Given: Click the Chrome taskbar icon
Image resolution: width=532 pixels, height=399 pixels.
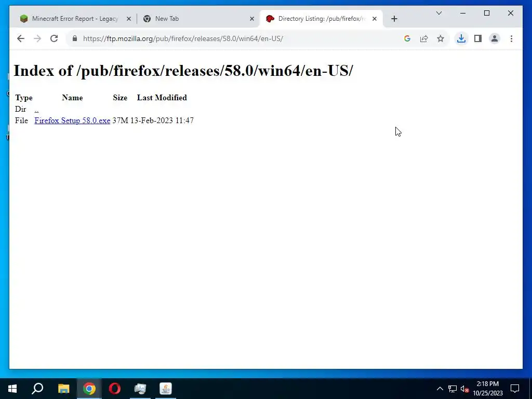Looking at the screenshot, I should 89,389.
